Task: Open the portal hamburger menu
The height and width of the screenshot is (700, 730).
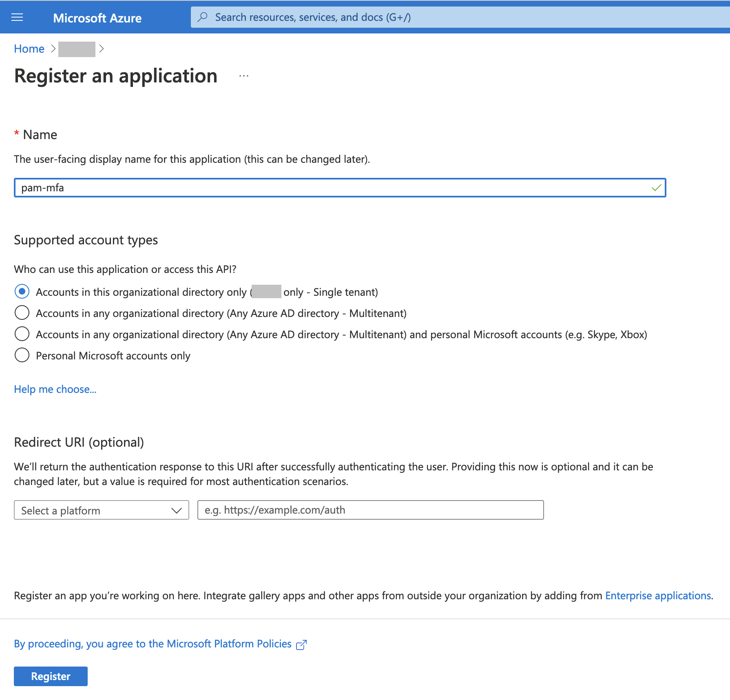Action: [x=17, y=17]
